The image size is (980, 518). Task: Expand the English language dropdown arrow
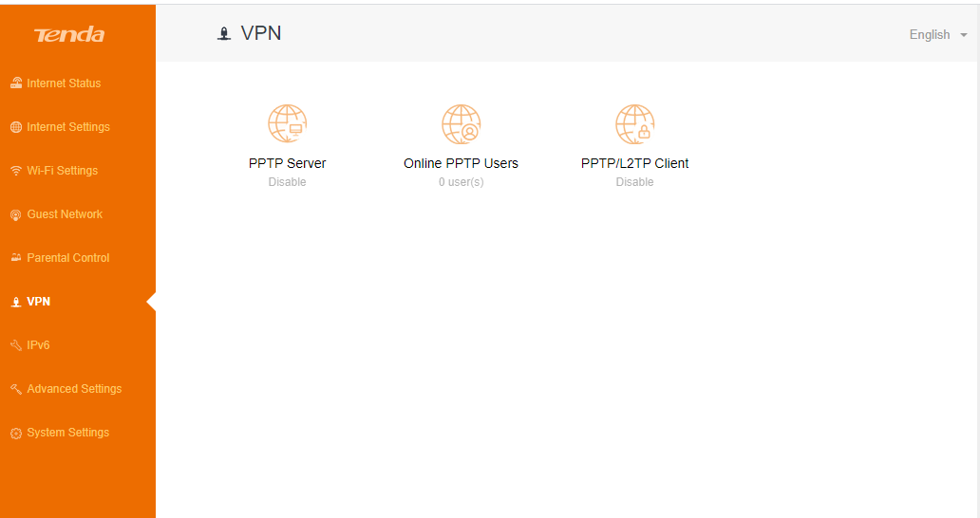click(964, 35)
